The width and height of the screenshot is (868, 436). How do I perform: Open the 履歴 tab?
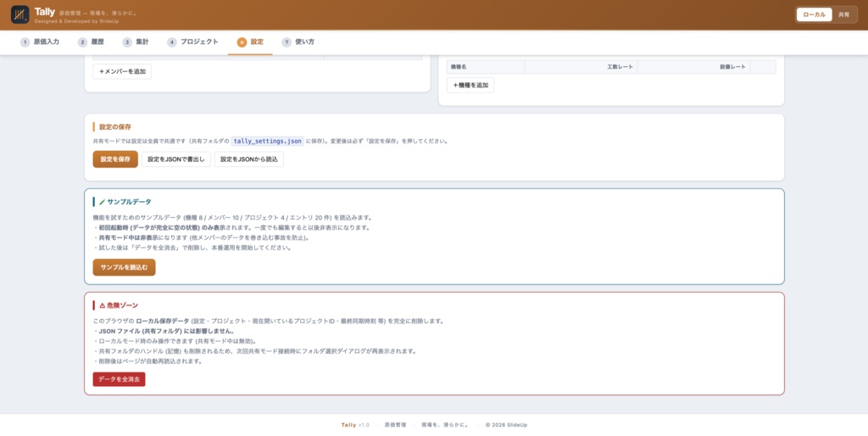tap(92, 42)
